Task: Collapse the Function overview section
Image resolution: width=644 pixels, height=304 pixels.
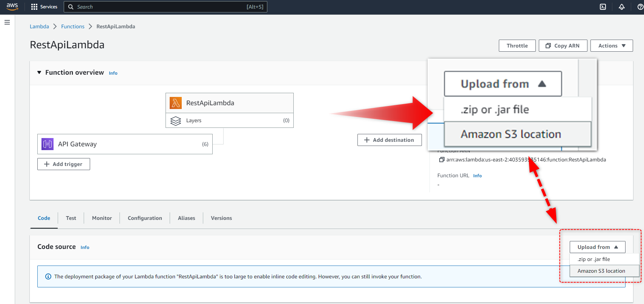Action: pyautogui.click(x=39, y=72)
